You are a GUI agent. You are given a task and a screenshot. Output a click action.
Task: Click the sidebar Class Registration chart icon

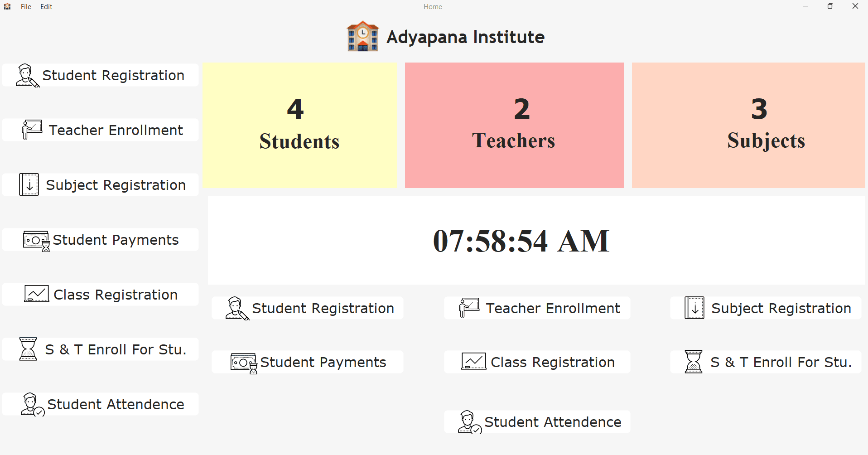click(x=36, y=294)
